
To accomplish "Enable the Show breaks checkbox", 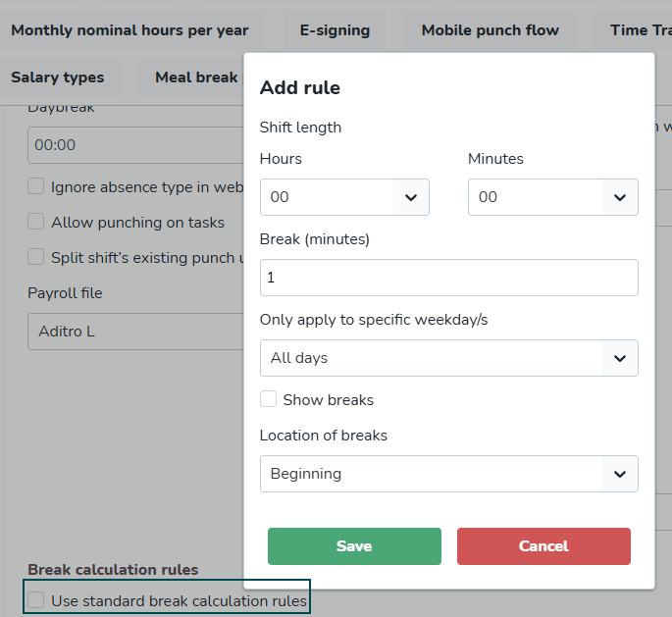I will [x=268, y=399].
